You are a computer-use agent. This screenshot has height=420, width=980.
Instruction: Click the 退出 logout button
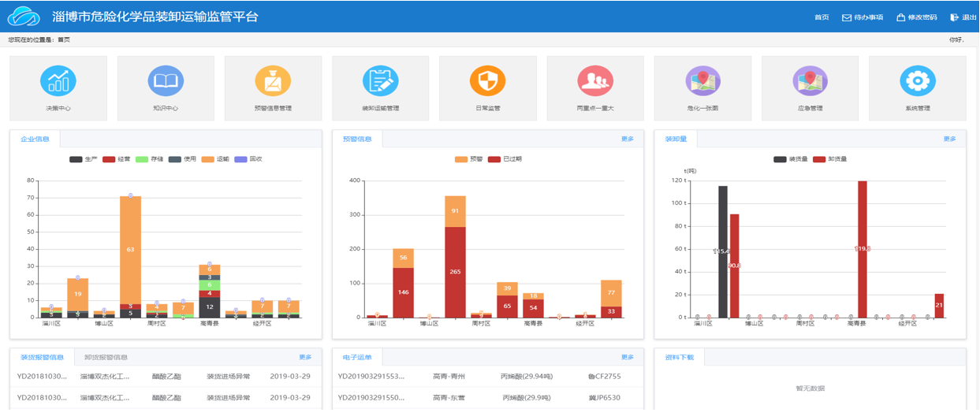click(x=963, y=17)
